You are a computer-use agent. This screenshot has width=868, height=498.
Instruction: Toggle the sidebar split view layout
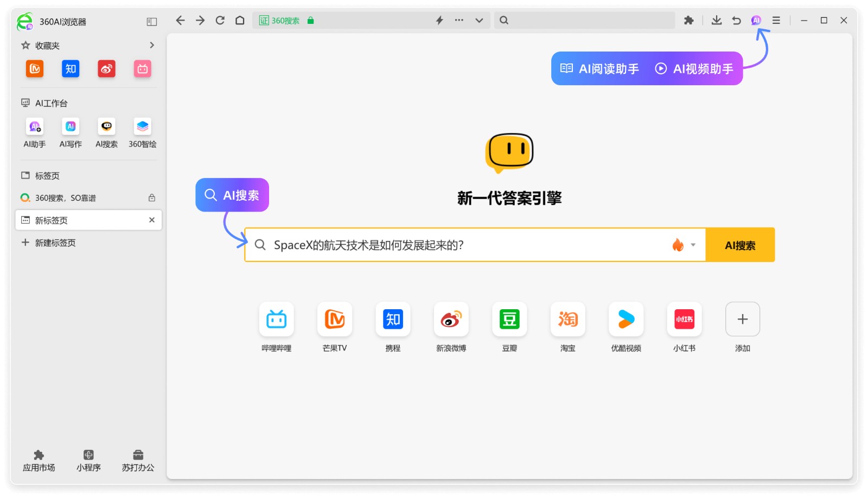click(151, 22)
